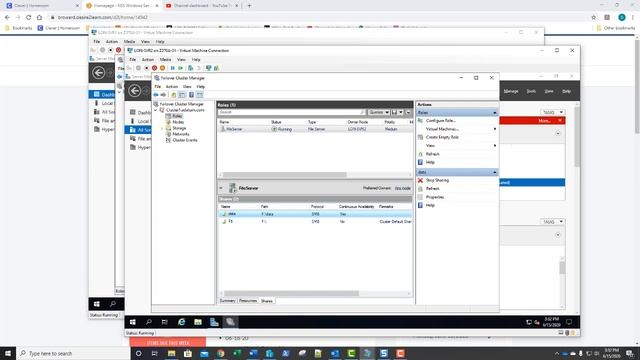Click Properties in the Actions pane
This screenshot has width=640, height=360.
435,197
